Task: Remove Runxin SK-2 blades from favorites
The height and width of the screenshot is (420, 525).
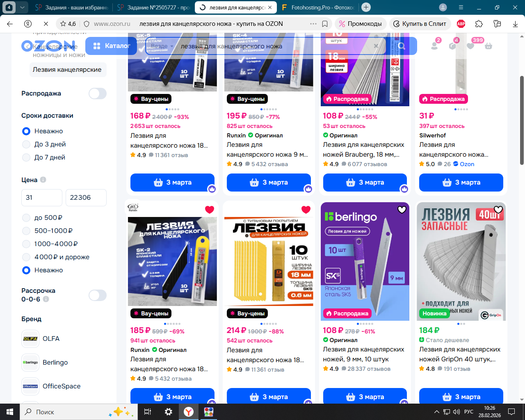Action: (210, 210)
